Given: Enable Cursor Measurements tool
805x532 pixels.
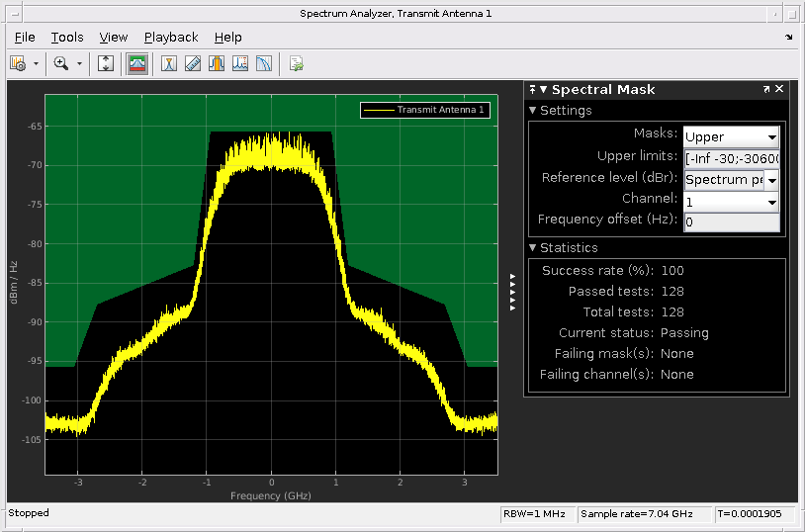Looking at the screenshot, I should coord(169,63).
